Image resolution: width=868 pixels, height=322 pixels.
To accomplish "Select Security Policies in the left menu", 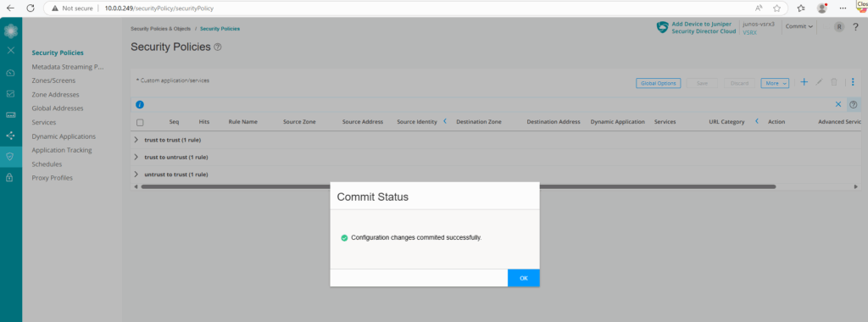I will [58, 53].
